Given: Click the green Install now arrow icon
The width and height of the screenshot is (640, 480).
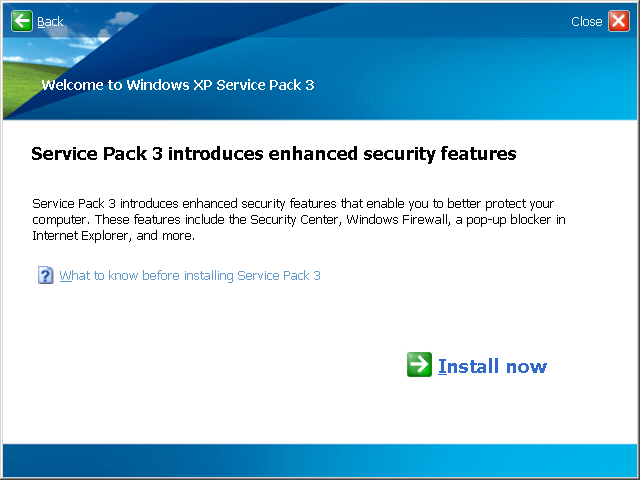Looking at the screenshot, I should (x=419, y=364).
